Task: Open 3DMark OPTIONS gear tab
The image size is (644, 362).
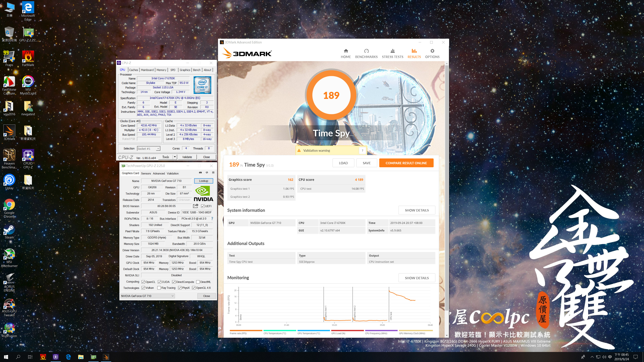Action: pos(432,54)
